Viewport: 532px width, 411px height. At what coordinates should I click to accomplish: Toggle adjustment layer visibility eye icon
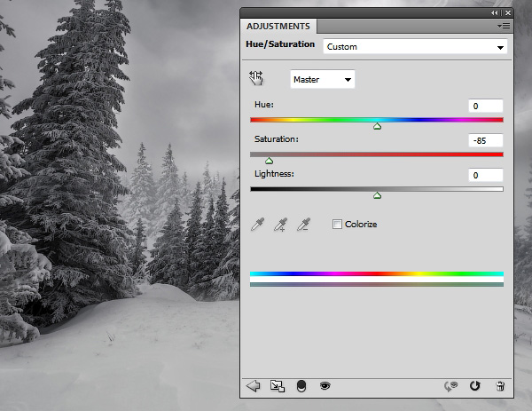coord(325,385)
